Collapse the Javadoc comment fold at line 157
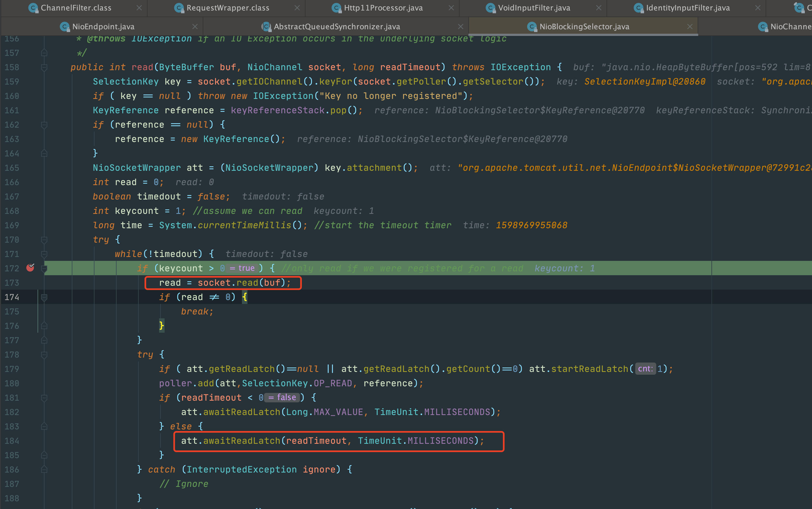Screen dimensions: 812x509 click(44, 53)
